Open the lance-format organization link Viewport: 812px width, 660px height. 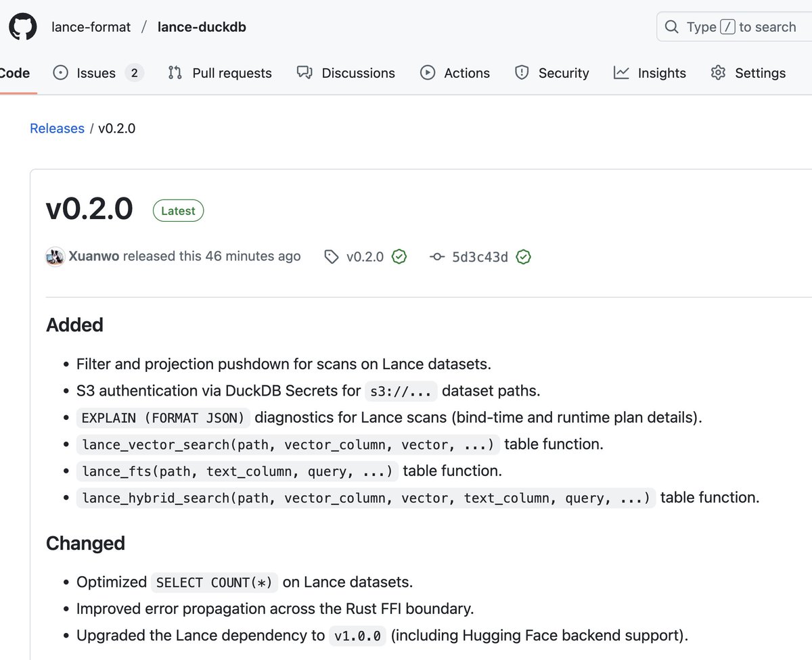coord(91,28)
